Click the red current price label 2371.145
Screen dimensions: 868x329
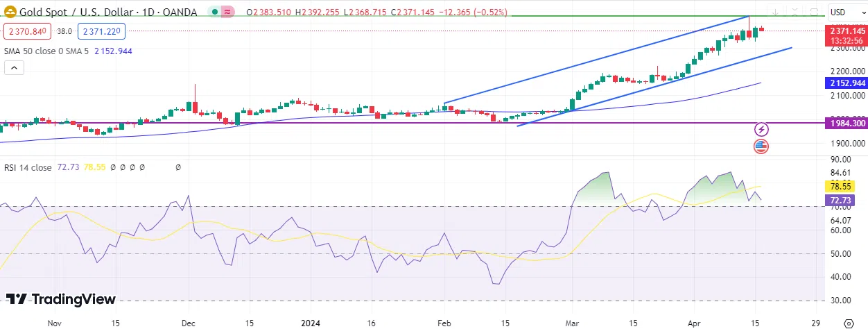(846, 31)
